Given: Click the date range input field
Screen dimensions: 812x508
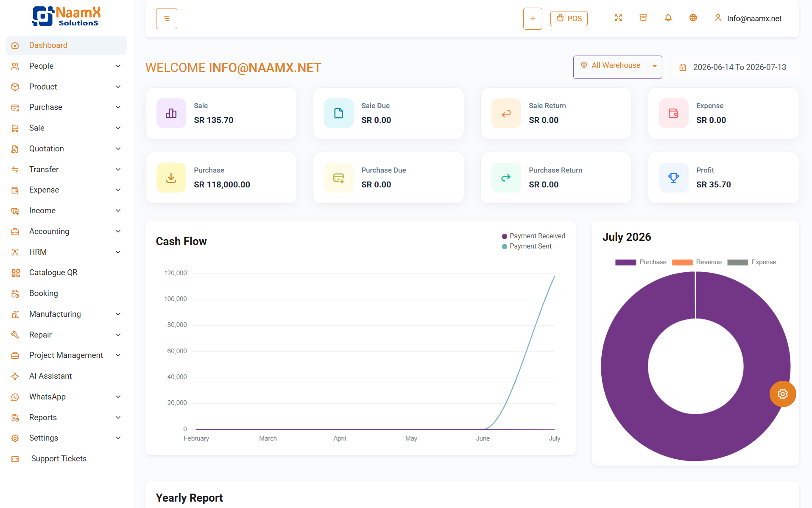Looking at the screenshot, I should [735, 67].
